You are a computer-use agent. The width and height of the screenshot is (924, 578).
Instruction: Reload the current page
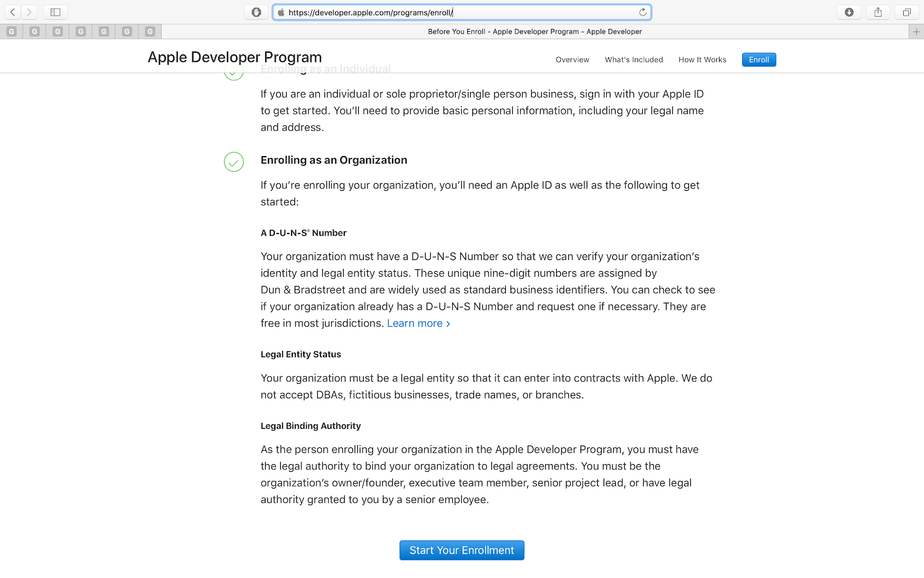(x=642, y=12)
